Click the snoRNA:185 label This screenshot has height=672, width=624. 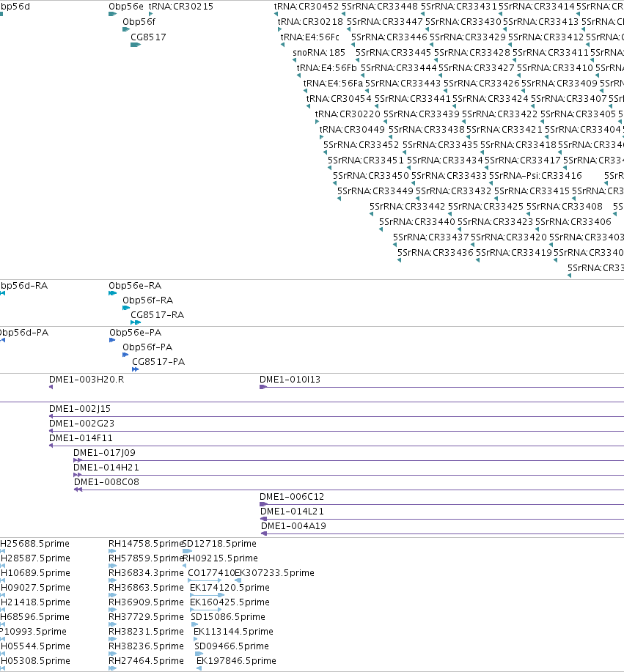pyautogui.click(x=319, y=53)
